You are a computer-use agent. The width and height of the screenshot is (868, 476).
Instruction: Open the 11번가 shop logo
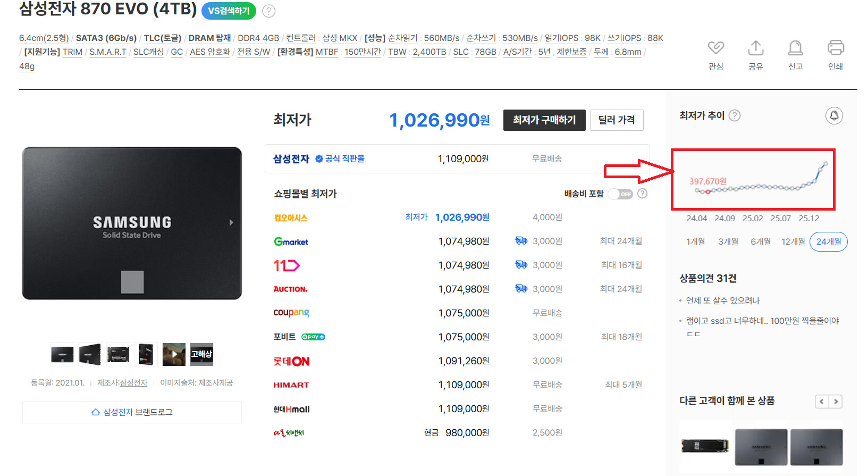(x=286, y=265)
